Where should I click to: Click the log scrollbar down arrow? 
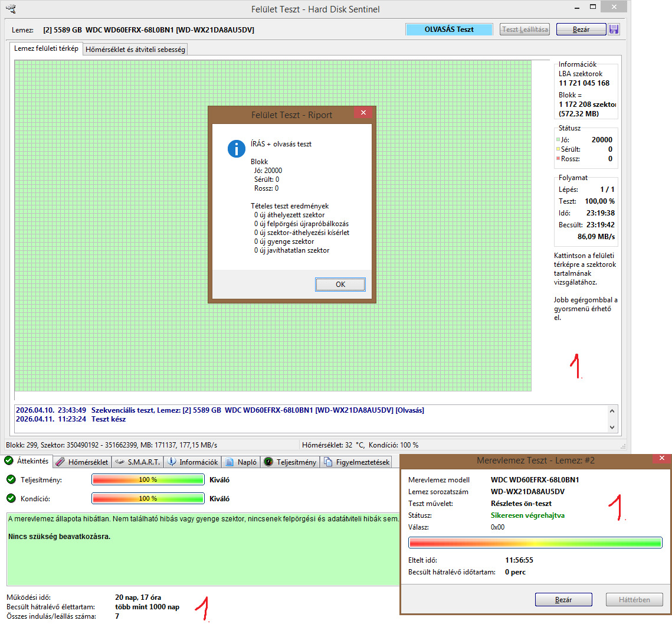(x=612, y=427)
